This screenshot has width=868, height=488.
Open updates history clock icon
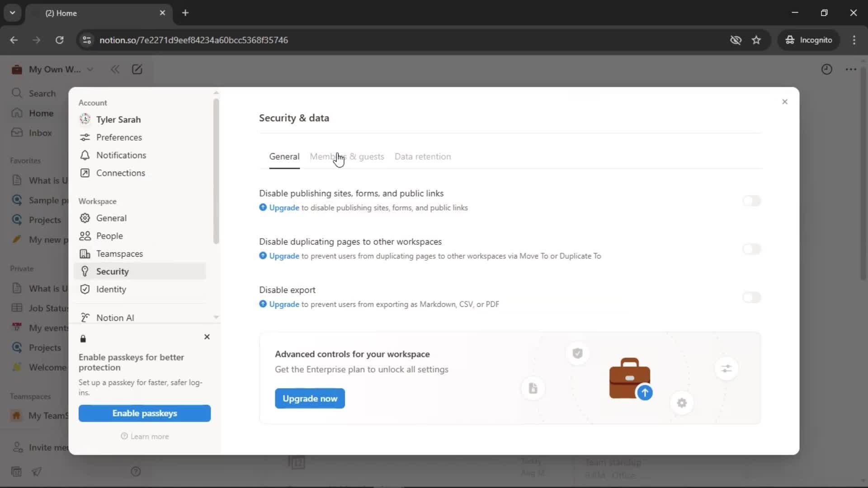pos(826,69)
